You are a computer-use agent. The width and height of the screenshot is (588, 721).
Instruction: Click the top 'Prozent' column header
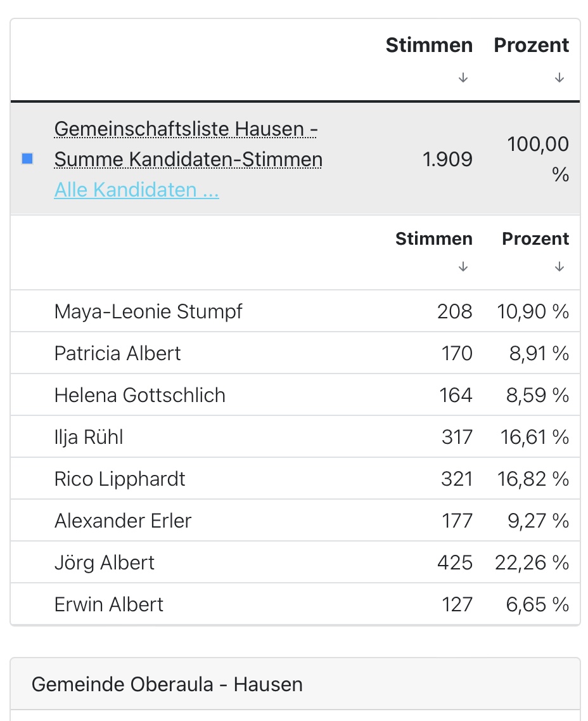[531, 46]
